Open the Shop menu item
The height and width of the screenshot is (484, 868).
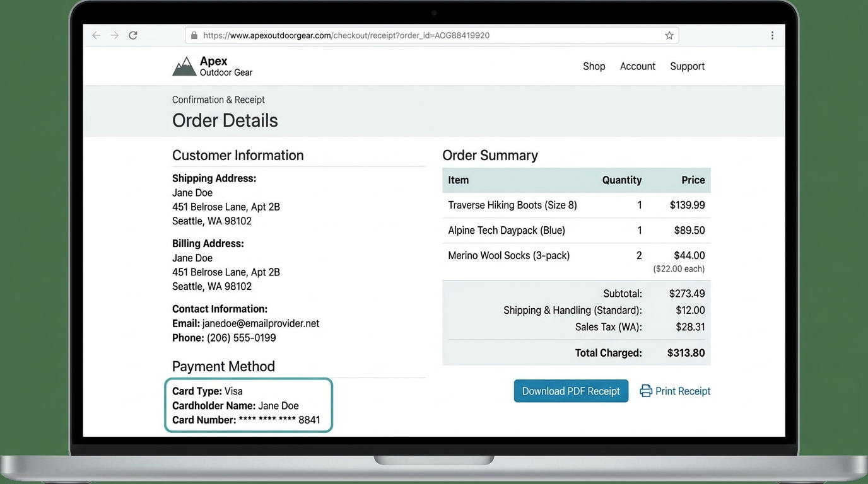[594, 66]
